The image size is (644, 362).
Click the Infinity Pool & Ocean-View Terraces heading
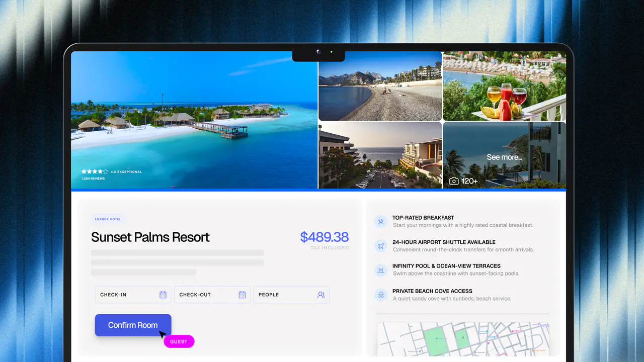446,266
